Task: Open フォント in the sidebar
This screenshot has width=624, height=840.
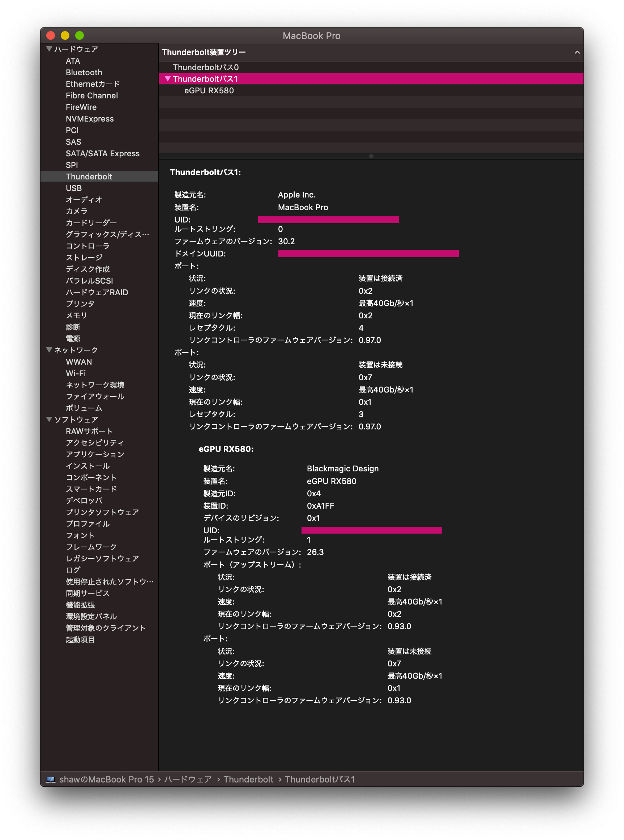Action: click(80, 535)
